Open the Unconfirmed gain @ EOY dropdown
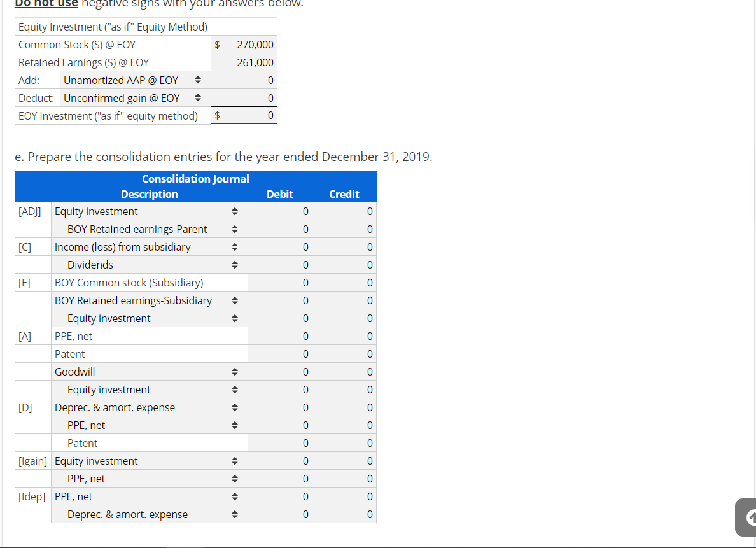The height and width of the screenshot is (548, 756). tap(135, 98)
